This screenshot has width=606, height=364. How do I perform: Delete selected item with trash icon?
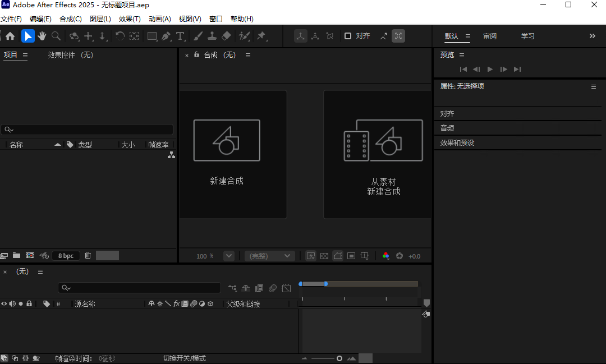88,255
